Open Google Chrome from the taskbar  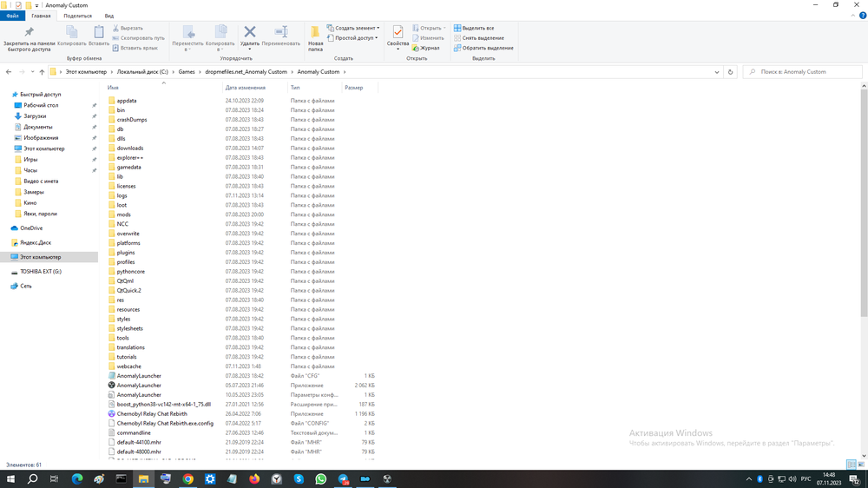[x=187, y=478]
